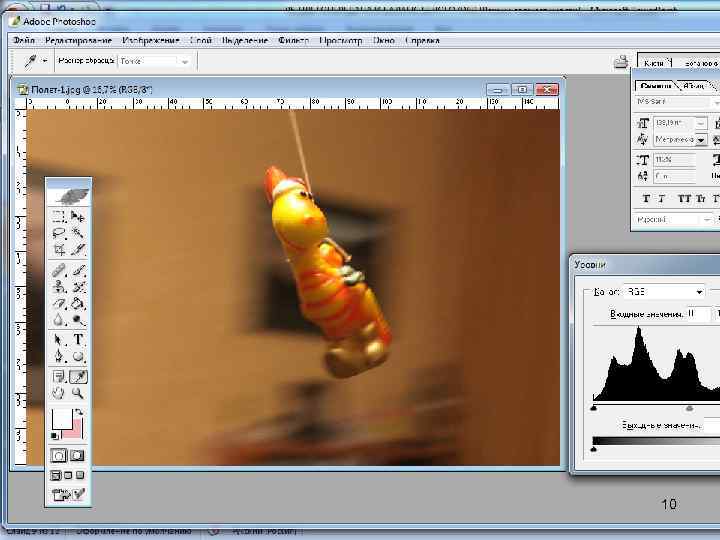Open the Просмотр menu

(x=341, y=40)
